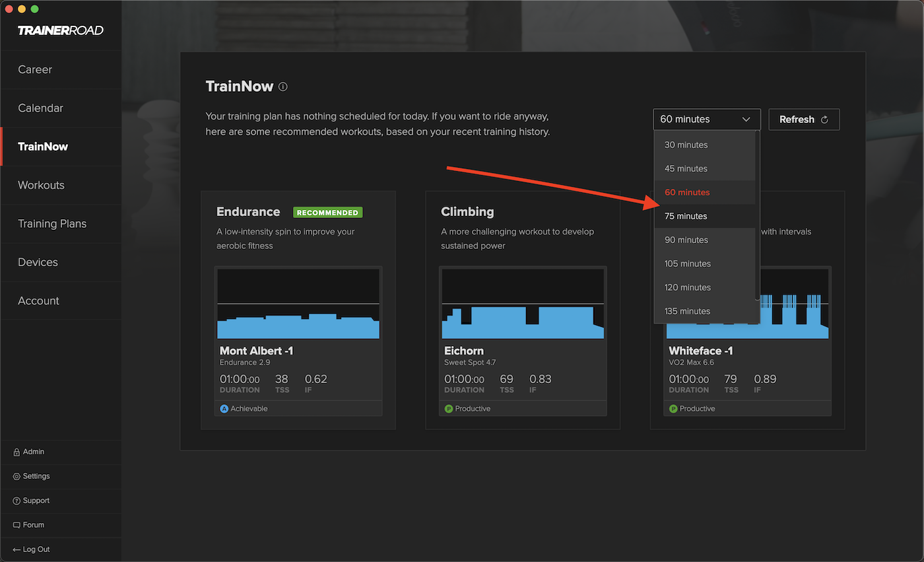Click the dropdown list scrollbar

click(x=758, y=215)
